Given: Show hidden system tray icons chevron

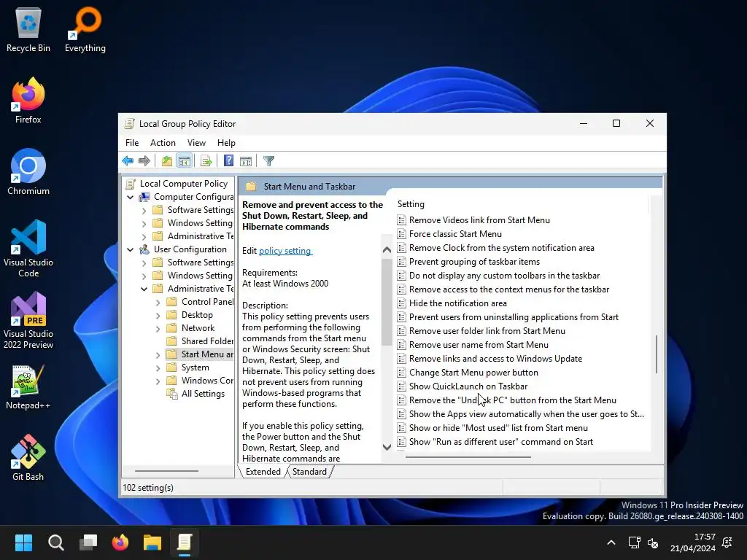Looking at the screenshot, I should pyautogui.click(x=611, y=542).
